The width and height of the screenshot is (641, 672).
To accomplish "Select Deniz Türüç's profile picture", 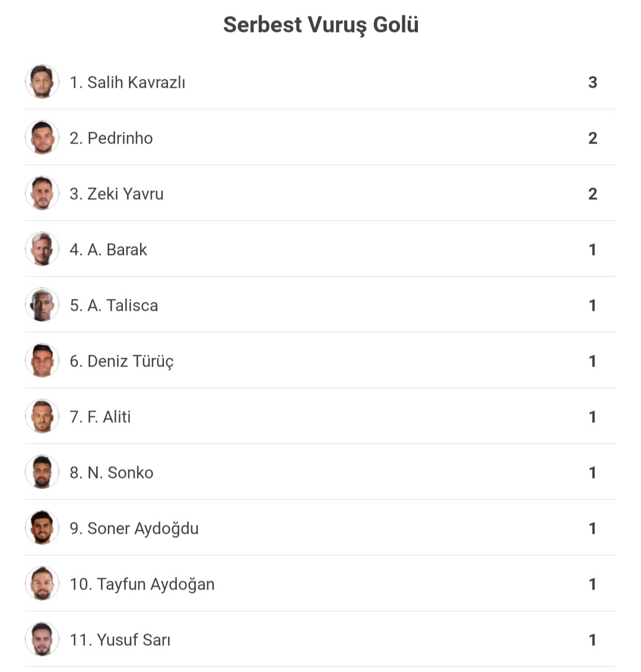I will click(x=42, y=361).
